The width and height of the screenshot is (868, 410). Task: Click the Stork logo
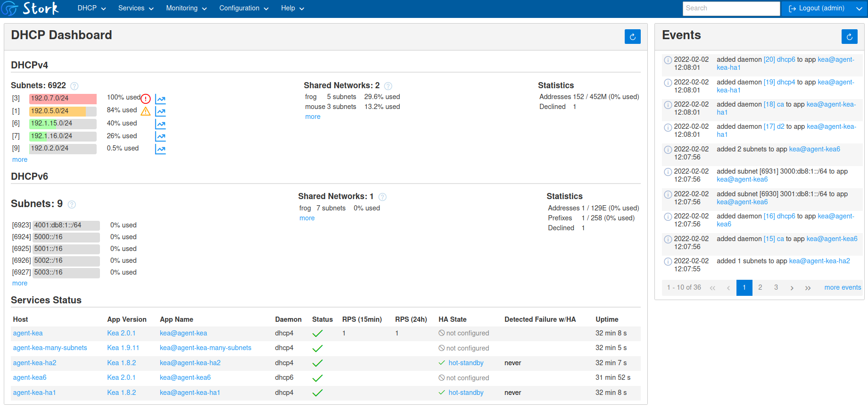pyautogui.click(x=30, y=8)
